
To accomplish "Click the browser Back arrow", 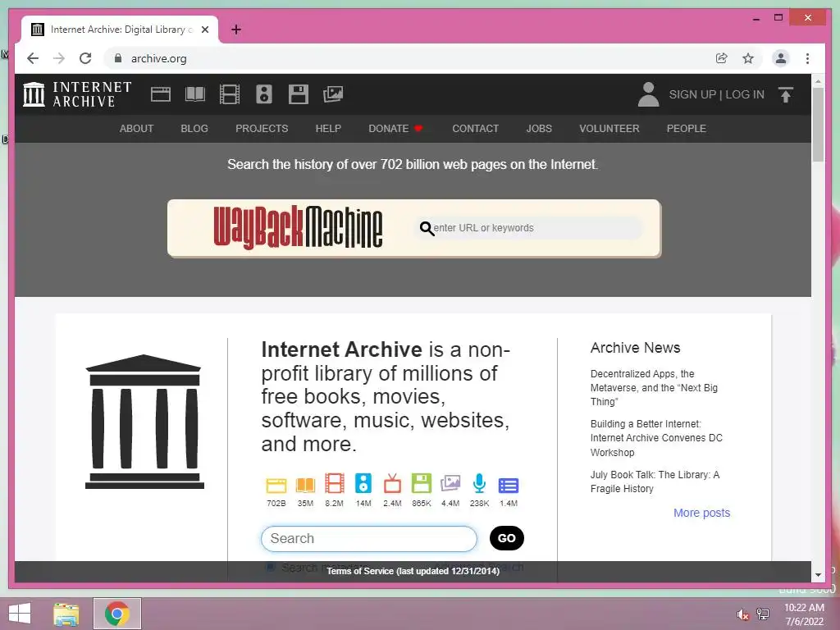I will [33, 58].
